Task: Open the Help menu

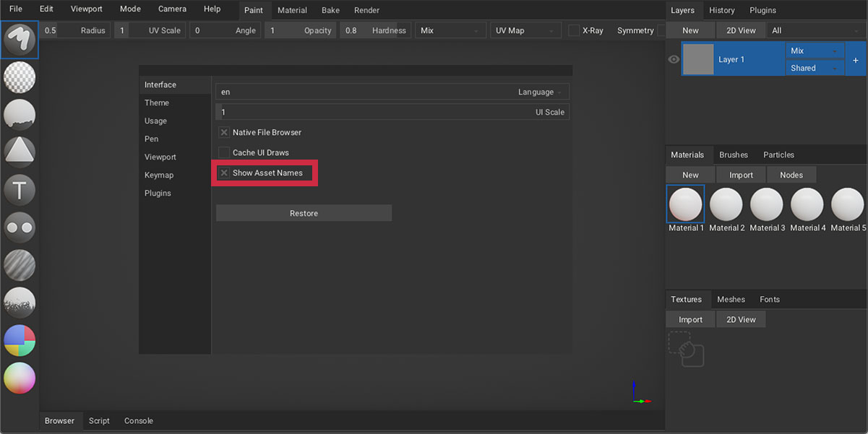Action: (x=212, y=9)
